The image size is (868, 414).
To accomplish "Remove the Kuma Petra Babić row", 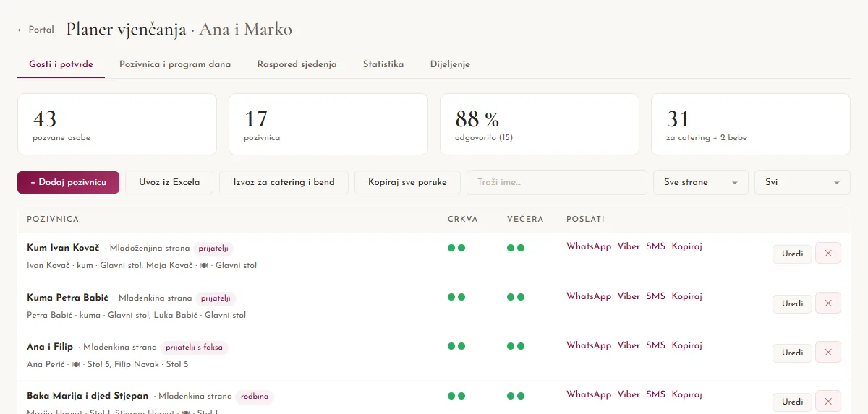I will click(x=828, y=303).
